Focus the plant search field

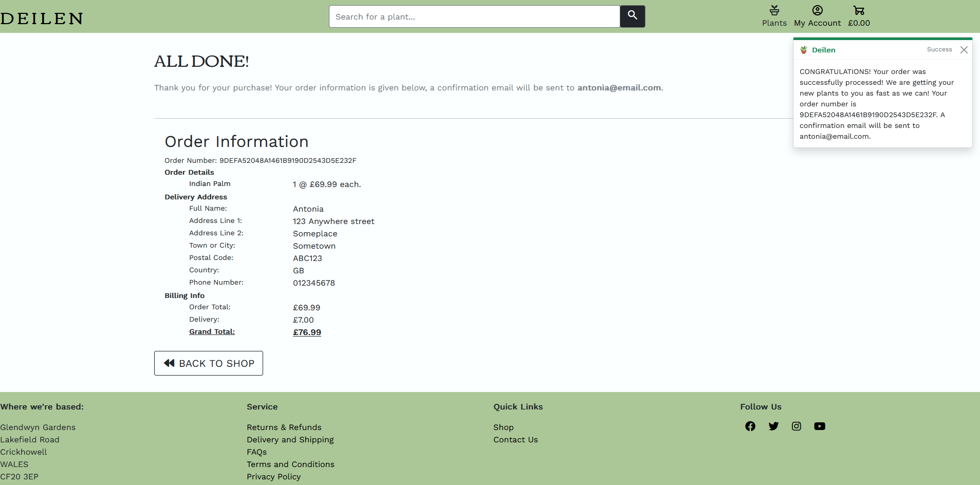[x=474, y=16]
